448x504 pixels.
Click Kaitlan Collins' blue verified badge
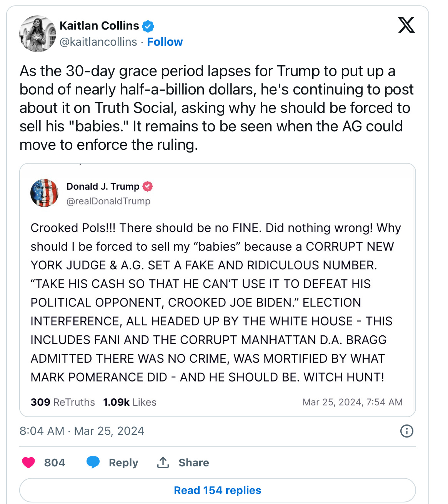click(148, 26)
